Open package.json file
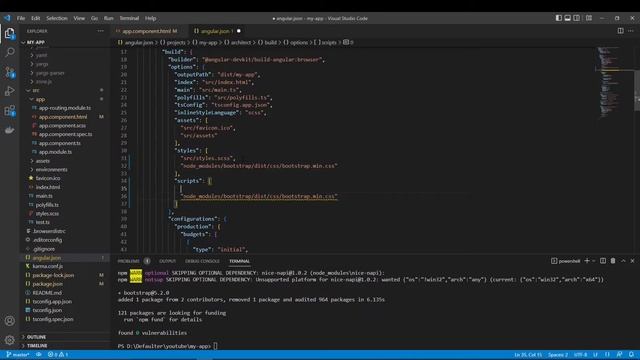This screenshot has width=640, height=360. click(x=47, y=284)
